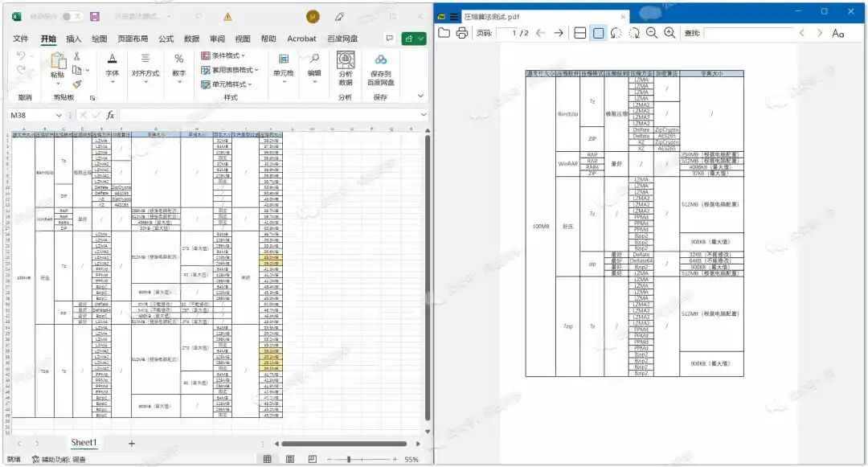Image resolution: width=868 pixels, height=467 pixels.
Task: Click the Copy icon in the clipboard group
Action: 77,70
